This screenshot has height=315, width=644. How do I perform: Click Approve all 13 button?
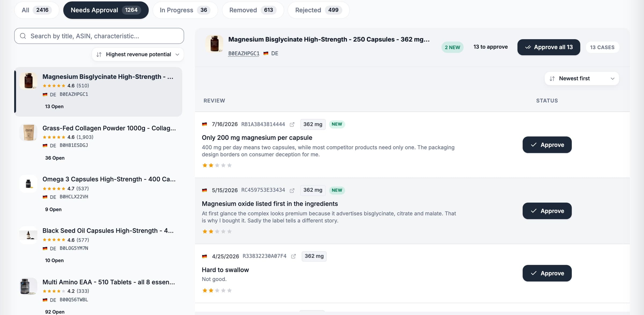549,47
